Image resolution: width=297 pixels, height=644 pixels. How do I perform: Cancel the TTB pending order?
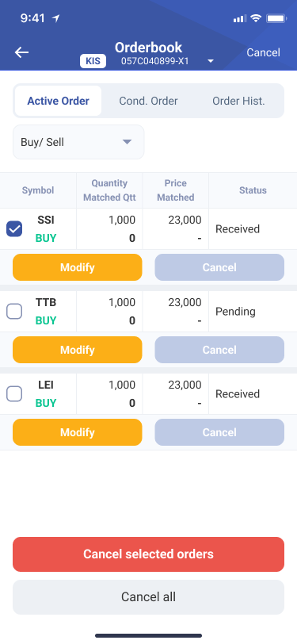tap(219, 350)
